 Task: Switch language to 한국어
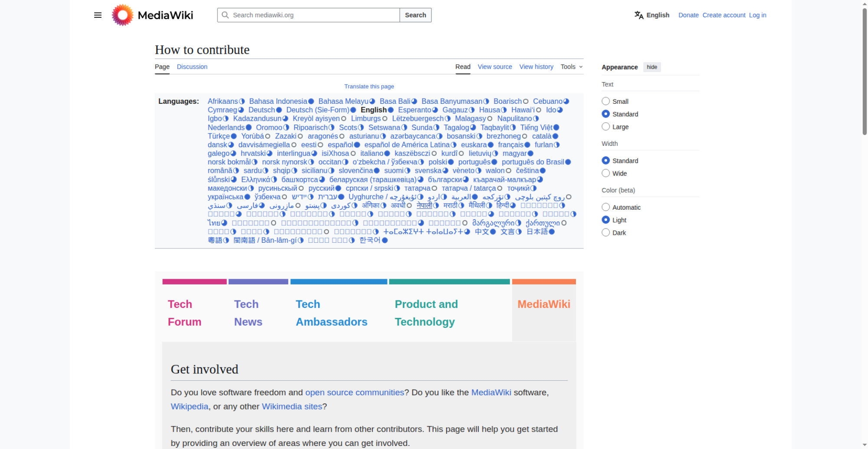pos(370,240)
